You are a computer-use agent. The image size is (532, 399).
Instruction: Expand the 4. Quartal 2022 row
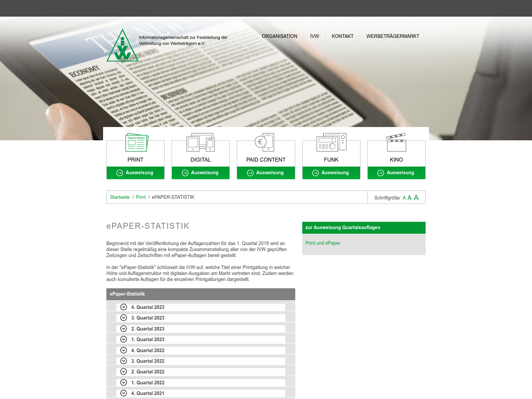click(x=201, y=350)
